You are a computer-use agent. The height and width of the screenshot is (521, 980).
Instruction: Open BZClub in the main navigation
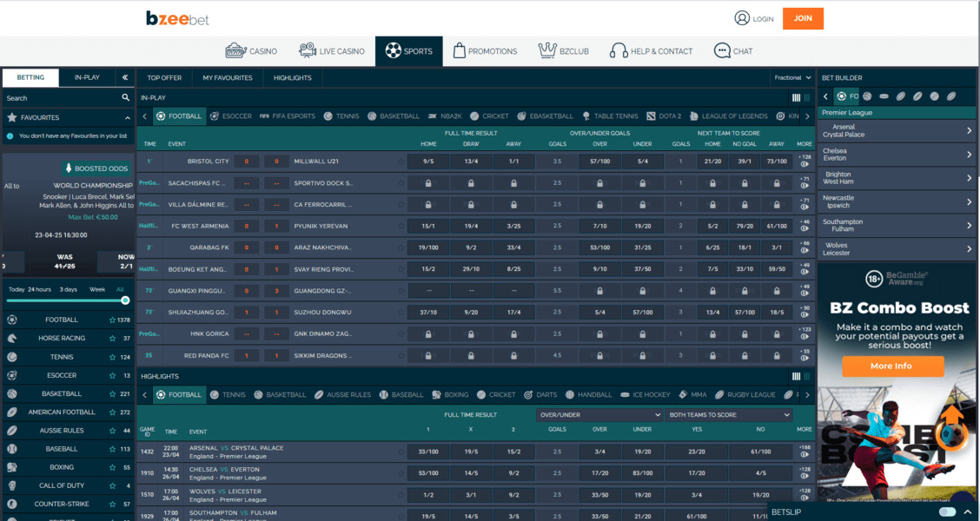pos(564,51)
